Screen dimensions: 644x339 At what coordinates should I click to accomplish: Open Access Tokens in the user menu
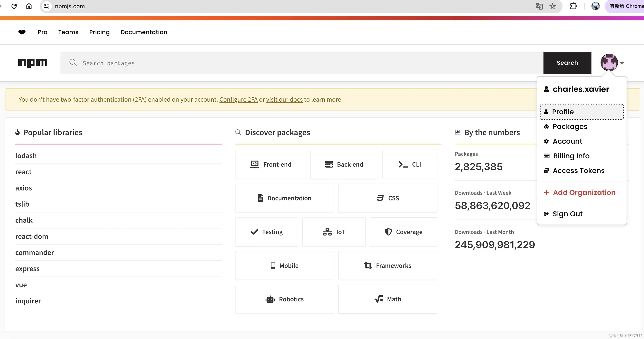(582, 171)
